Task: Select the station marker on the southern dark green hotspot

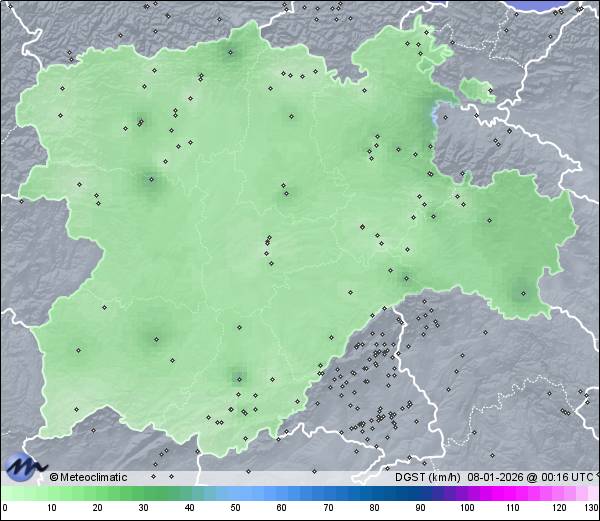Action: 238,377
